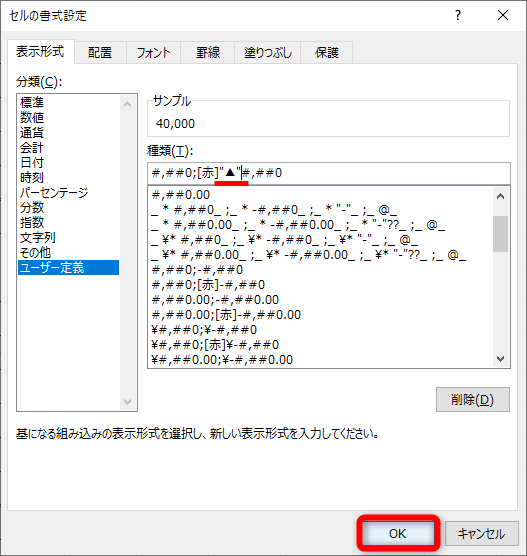The width and height of the screenshot is (527, 556).
Task: Select the 日付 category
Action: click(68, 162)
